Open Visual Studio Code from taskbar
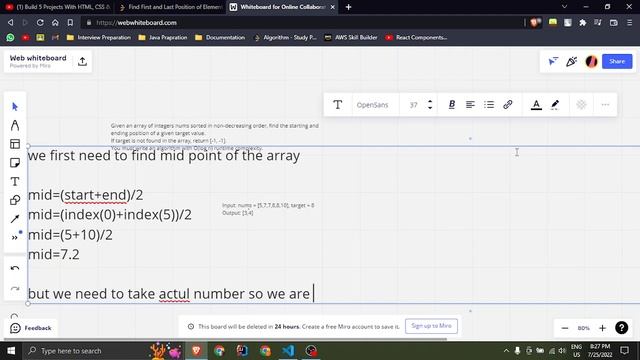This screenshot has height=360, width=640. [x=288, y=351]
